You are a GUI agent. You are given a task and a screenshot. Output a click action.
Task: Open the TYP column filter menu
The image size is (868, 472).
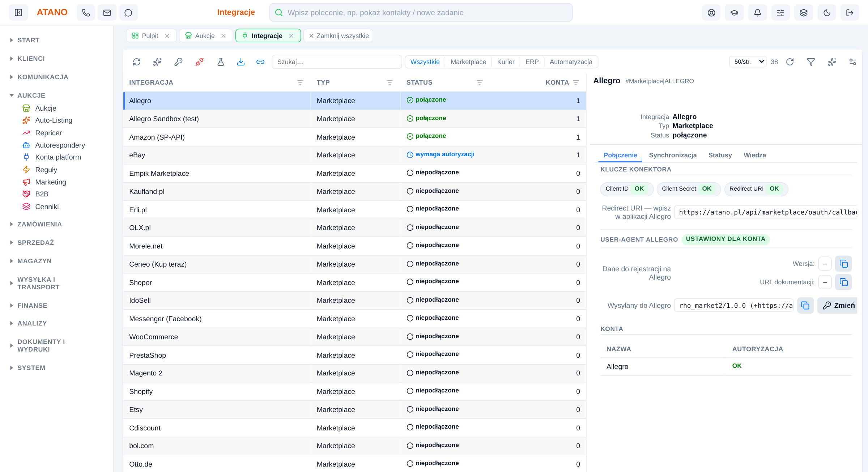390,82
